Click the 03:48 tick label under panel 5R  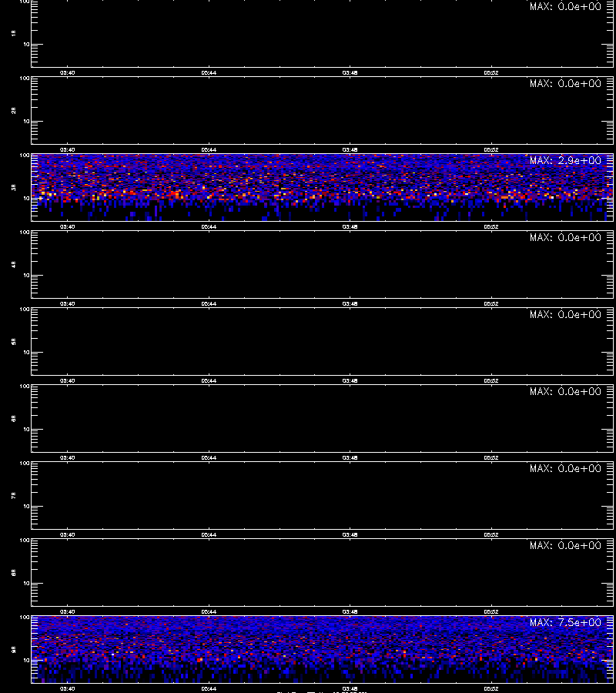point(350,380)
